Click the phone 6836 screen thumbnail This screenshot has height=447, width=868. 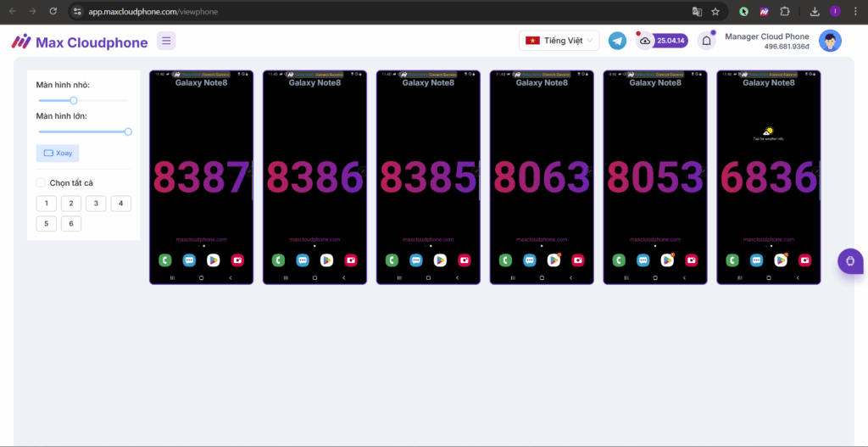point(768,176)
